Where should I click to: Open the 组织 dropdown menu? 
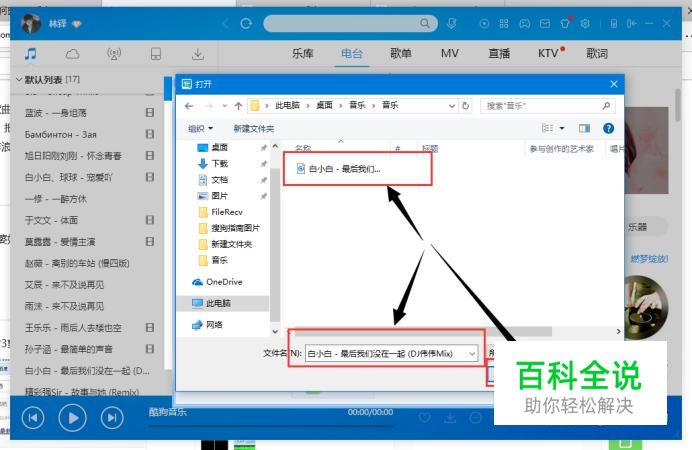(200, 128)
